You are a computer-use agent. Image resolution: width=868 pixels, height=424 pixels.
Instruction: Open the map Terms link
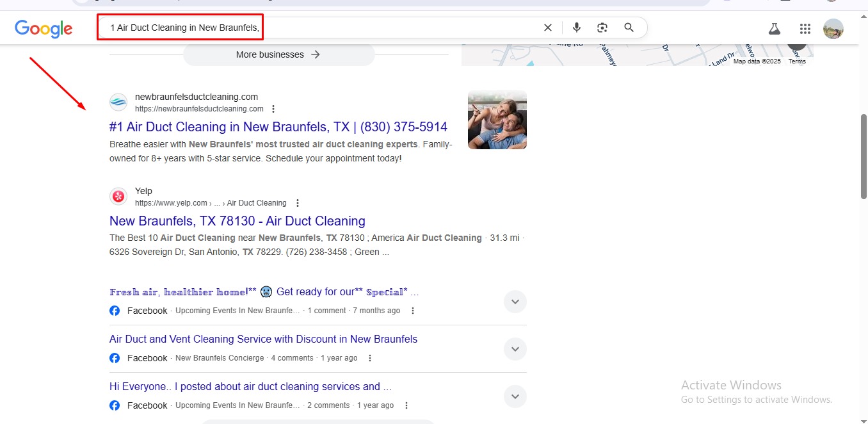(x=797, y=61)
